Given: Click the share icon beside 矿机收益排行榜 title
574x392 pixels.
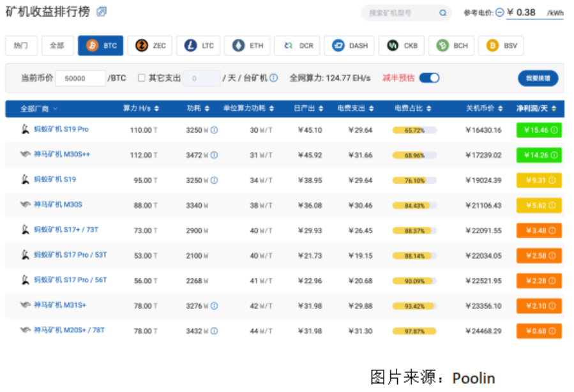Looking at the screenshot, I should coord(102,12).
